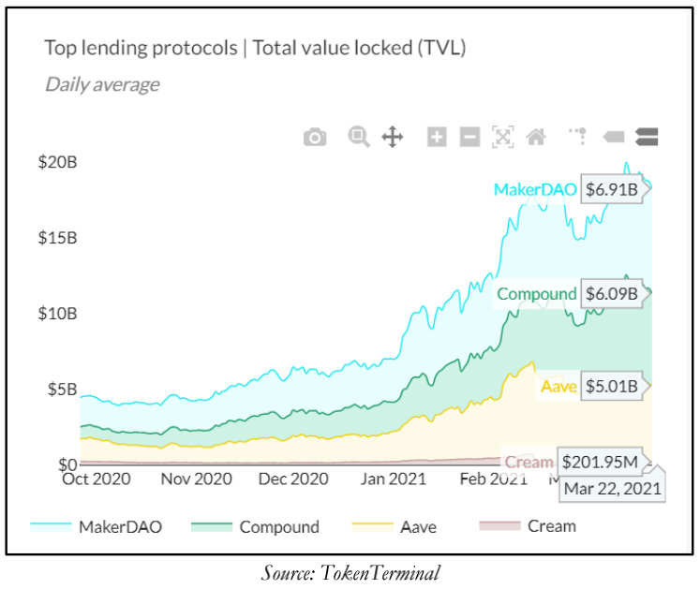Click the MakerDAO $6.91B hover label
The height and width of the screenshot is (589, 700).
612,190
